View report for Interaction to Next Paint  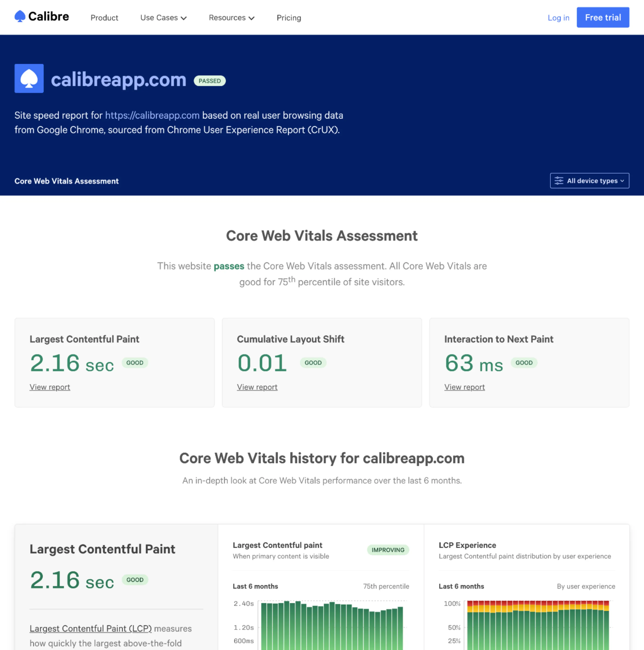click(464, 387)
